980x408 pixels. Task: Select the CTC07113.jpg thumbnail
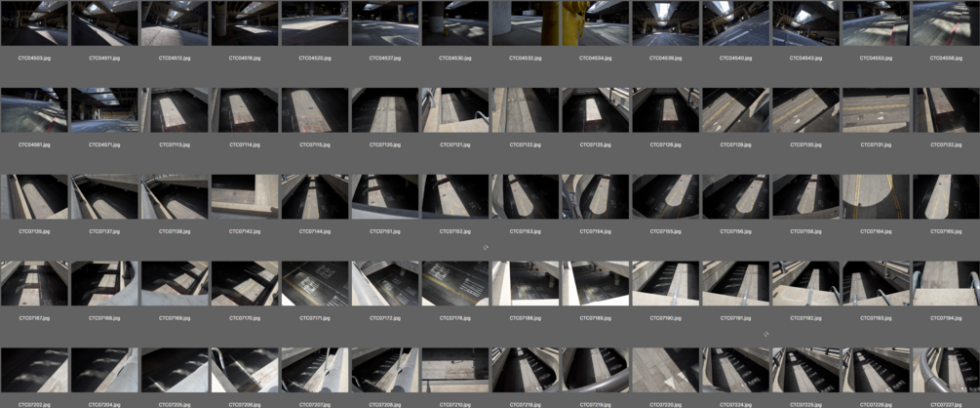[x=175, y=109]
